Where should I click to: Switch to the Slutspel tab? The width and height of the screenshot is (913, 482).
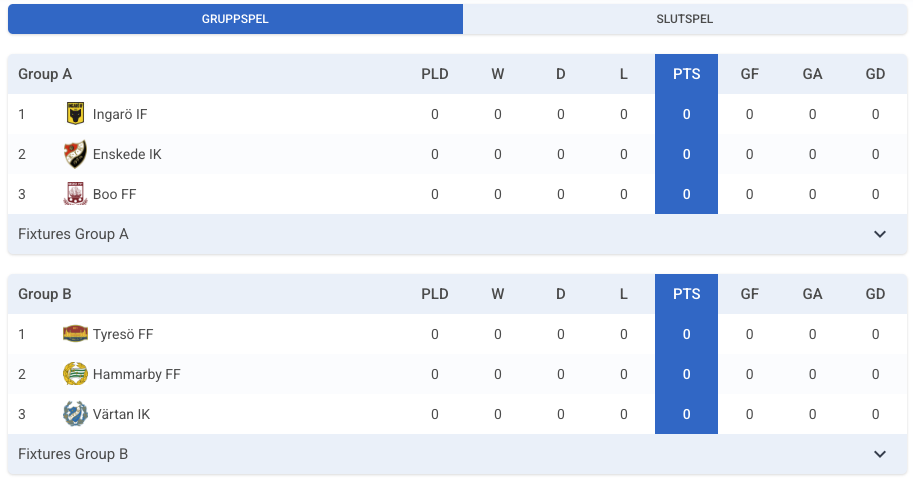click(x=685, y=19)
